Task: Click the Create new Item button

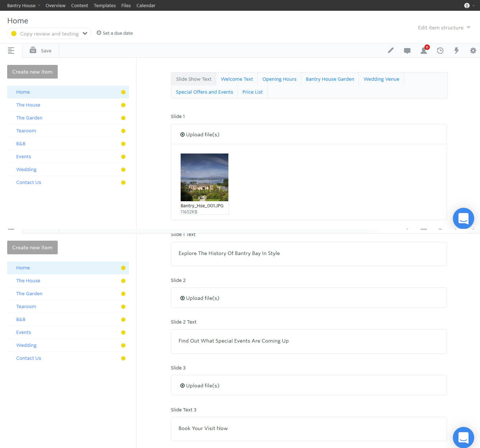Action: 32,72
